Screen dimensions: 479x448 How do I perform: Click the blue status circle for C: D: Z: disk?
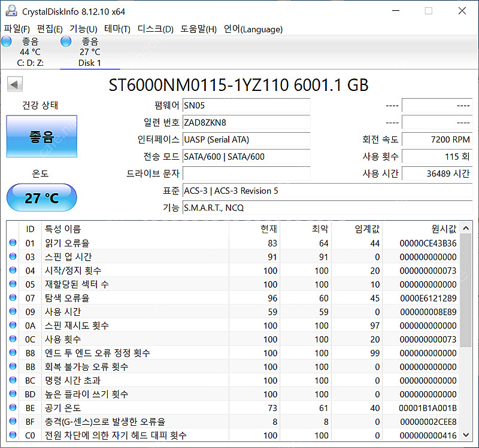7,41
